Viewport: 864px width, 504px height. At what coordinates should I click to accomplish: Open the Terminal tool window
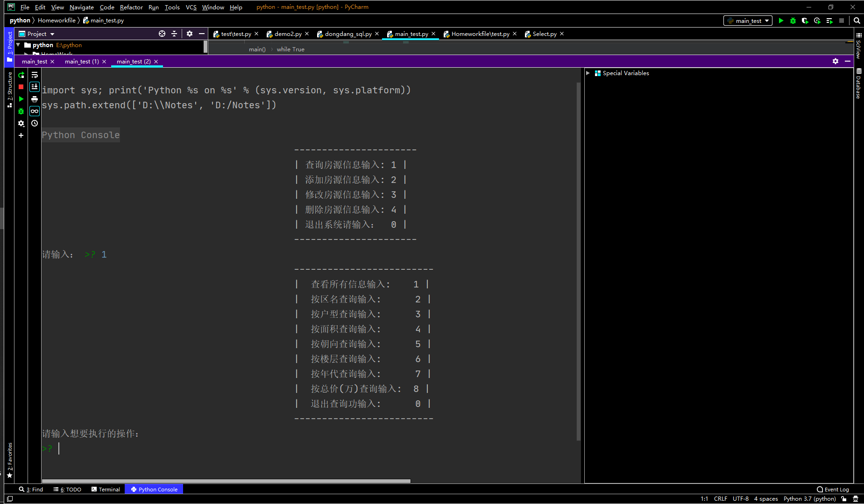pyautogui.click(x=106, y=490)
